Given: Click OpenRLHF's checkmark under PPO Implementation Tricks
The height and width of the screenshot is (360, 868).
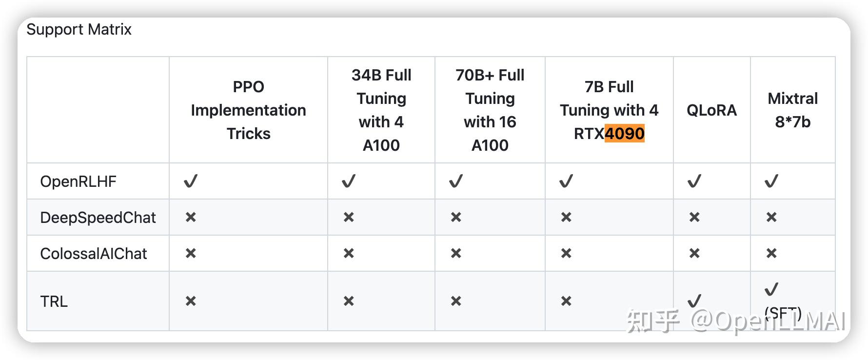Looking at the screenshot, I should tap(191, 181).
